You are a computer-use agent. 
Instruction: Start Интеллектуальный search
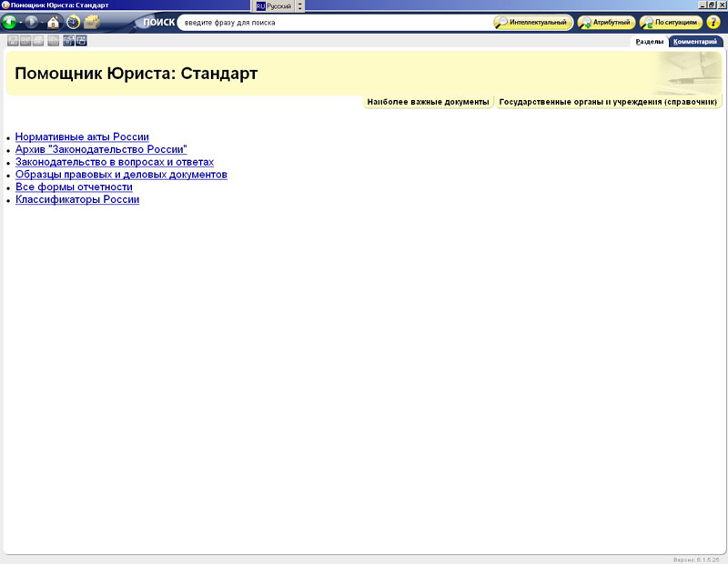pos(532,22)
